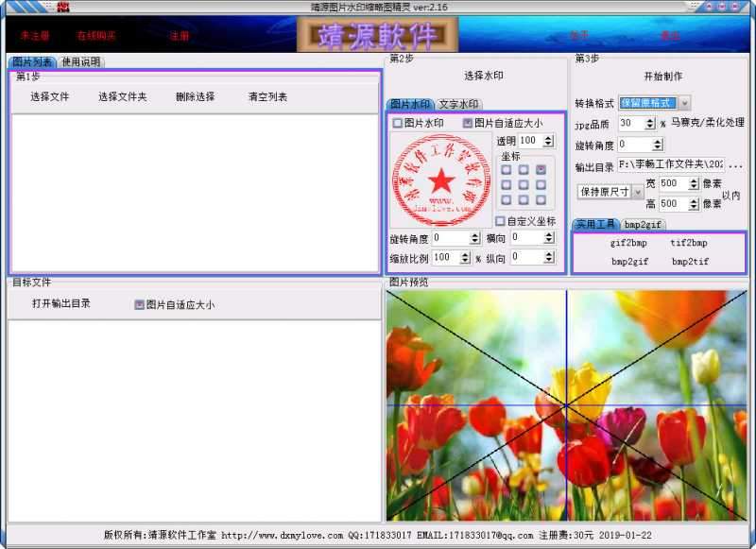Open the 保持原尺寸 keep-original-size dropdown
This screenshot has width=756, height=549.
coord(639,192)
